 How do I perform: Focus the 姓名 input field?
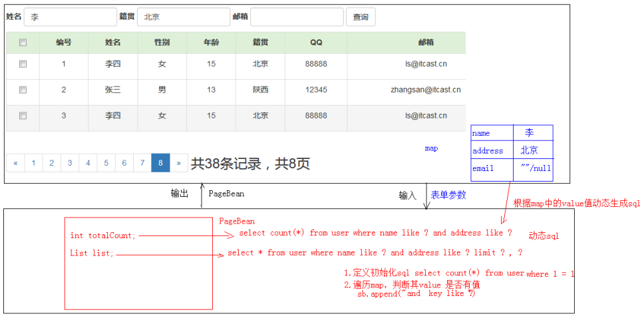[71, 17]
